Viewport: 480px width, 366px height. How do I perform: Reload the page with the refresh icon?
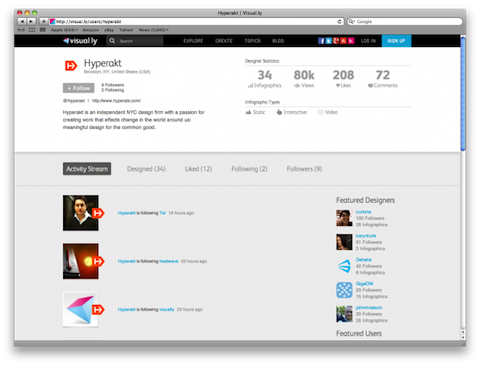click(x=339, y=22)
